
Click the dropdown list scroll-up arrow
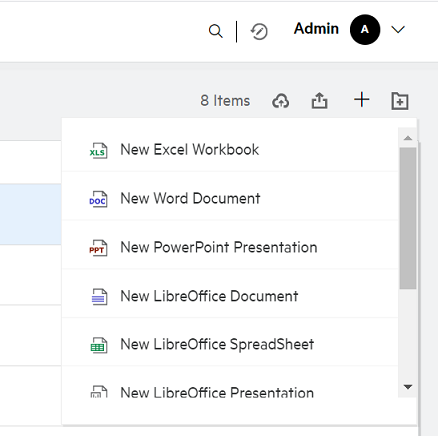[408, 138]
